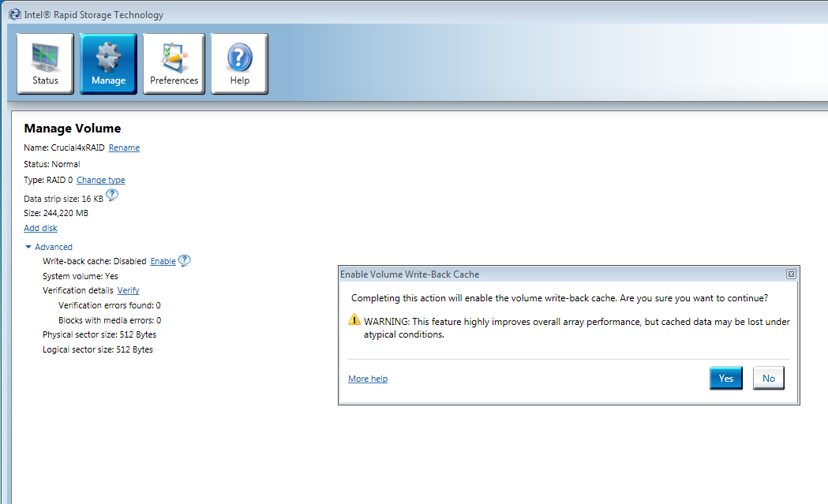Click 'Name: Crucial4xRAID' text

pos(64,147)
